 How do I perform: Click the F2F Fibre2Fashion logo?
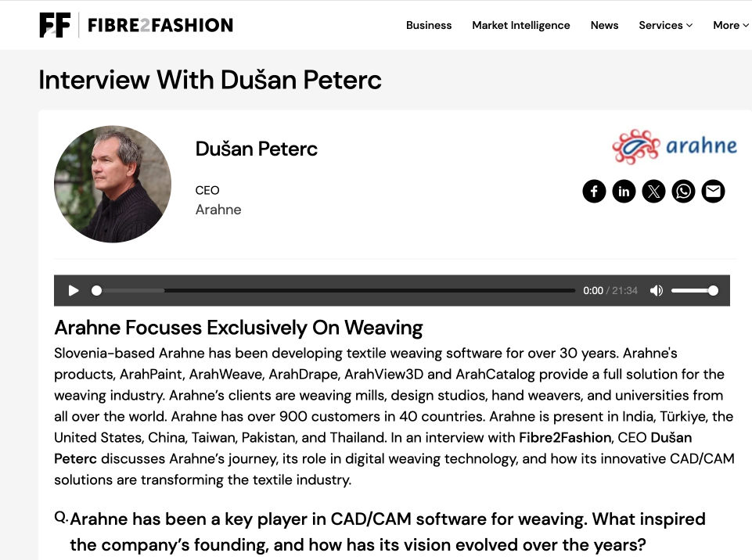click(x=55, y=25)
